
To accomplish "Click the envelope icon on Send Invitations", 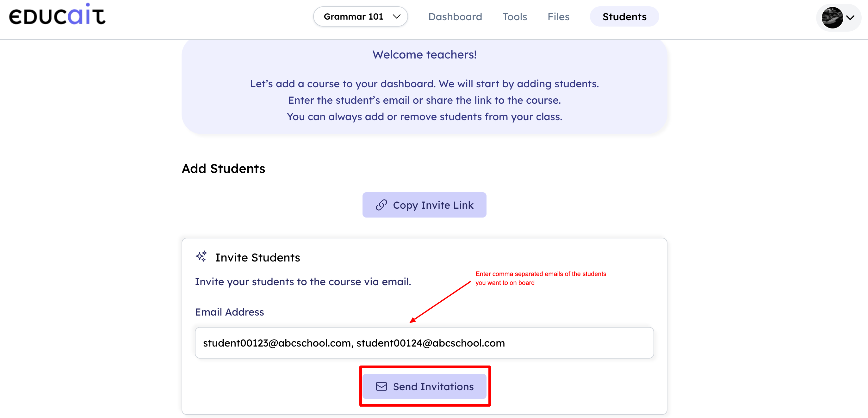I will (x=381, y=386).
